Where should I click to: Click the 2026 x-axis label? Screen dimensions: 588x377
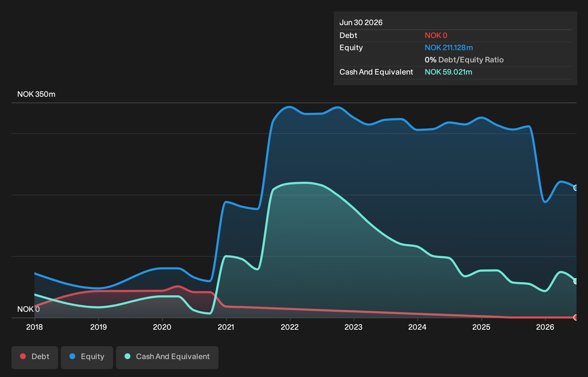(x=545, y=327)
